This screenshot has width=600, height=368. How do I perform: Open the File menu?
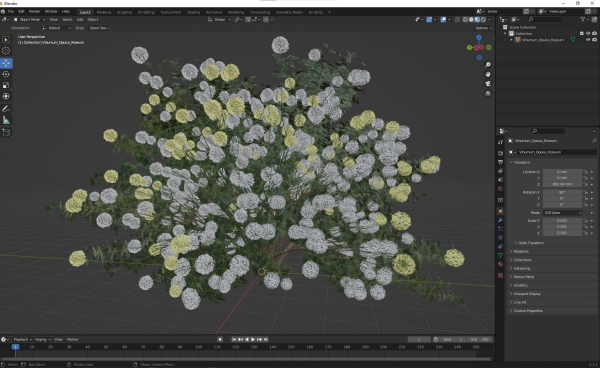(11, 11)
